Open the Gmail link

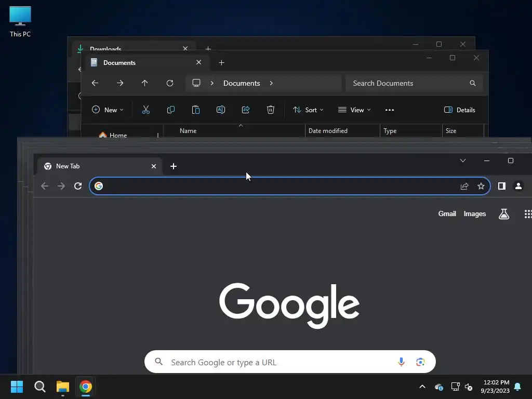coord(447,214)
